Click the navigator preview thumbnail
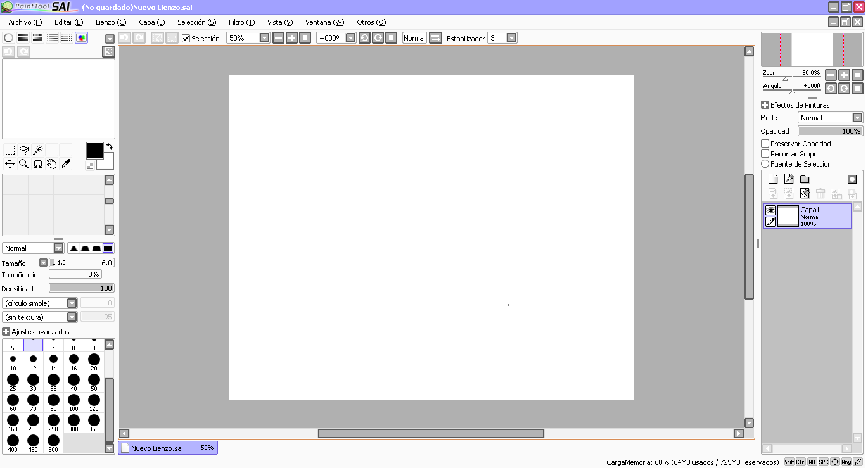 (812, 49)
